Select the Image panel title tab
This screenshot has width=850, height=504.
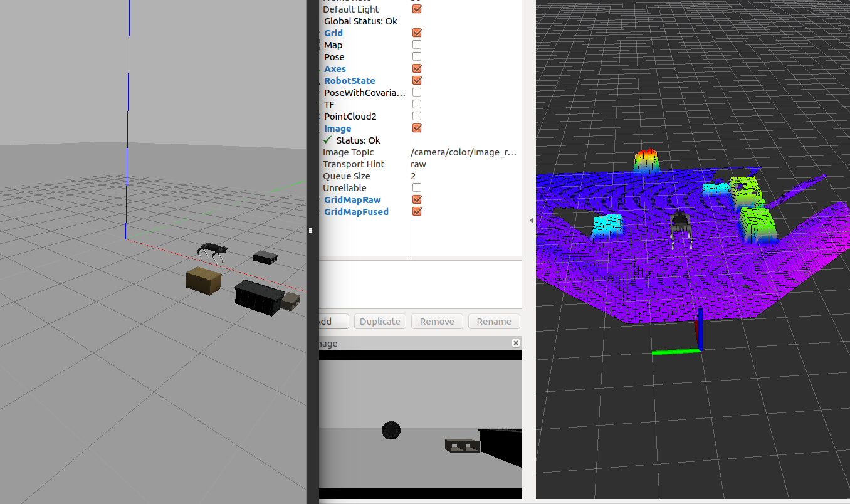(x=326, y=344)
